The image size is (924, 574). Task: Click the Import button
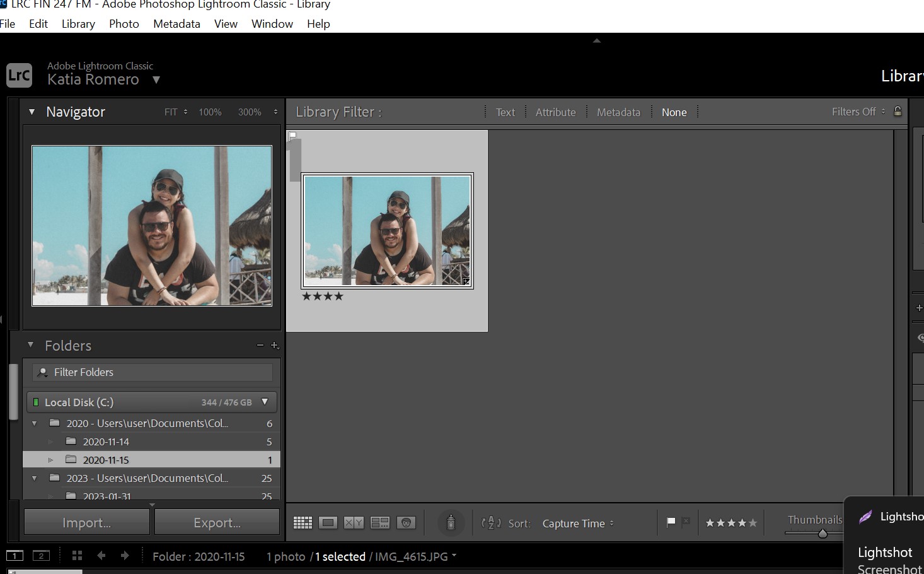pos(86,523)
